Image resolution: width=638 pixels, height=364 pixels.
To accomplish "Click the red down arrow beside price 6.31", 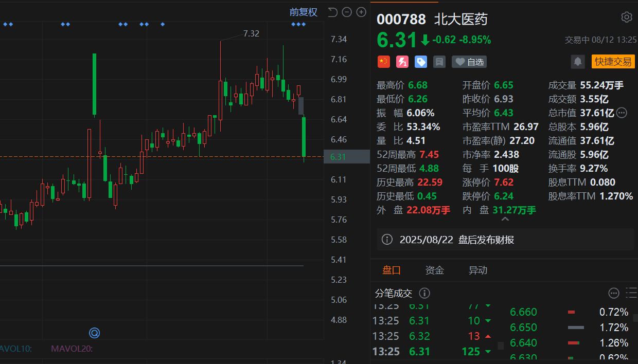I will [x=425, y=40].
